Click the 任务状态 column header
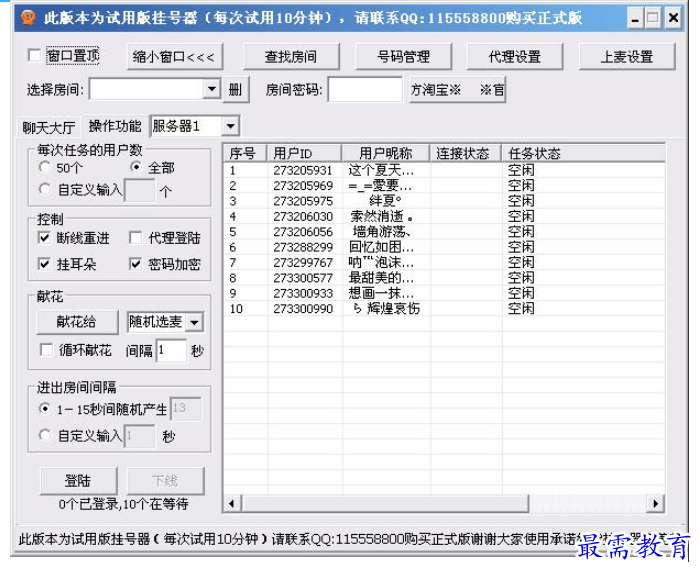Screen dimensions: 699x578 [x=583, y=153]
